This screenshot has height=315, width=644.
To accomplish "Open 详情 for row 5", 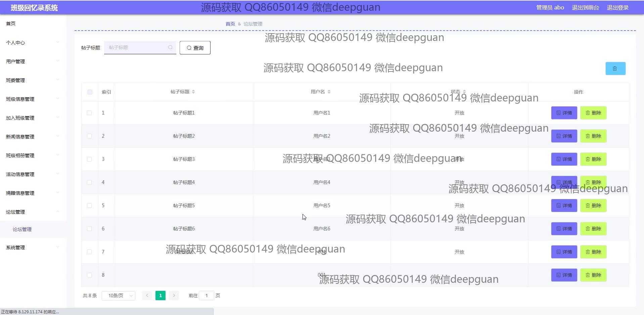I will coord(564,206).
